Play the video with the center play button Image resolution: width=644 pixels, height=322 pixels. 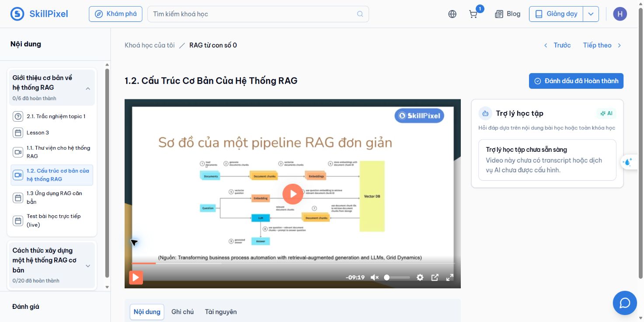pos(292,194)
